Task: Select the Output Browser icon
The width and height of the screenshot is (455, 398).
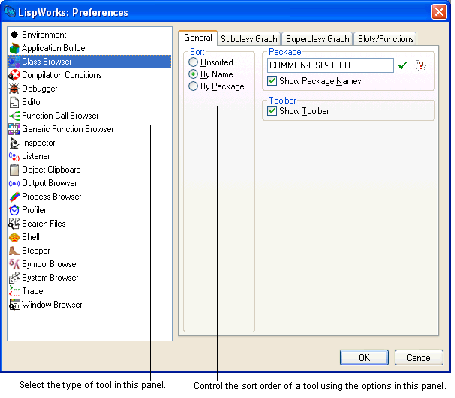Action: point(14,183)
